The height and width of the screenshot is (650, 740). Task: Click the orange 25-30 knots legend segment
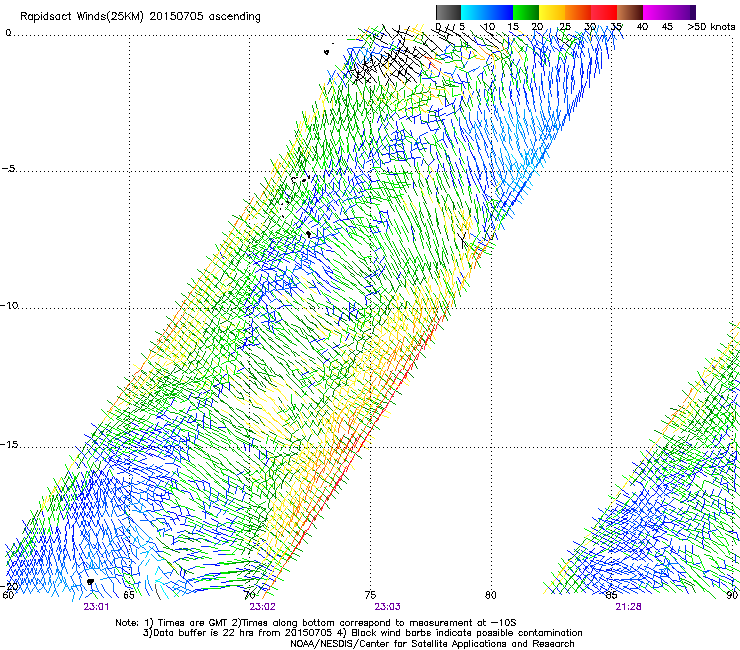578,12
